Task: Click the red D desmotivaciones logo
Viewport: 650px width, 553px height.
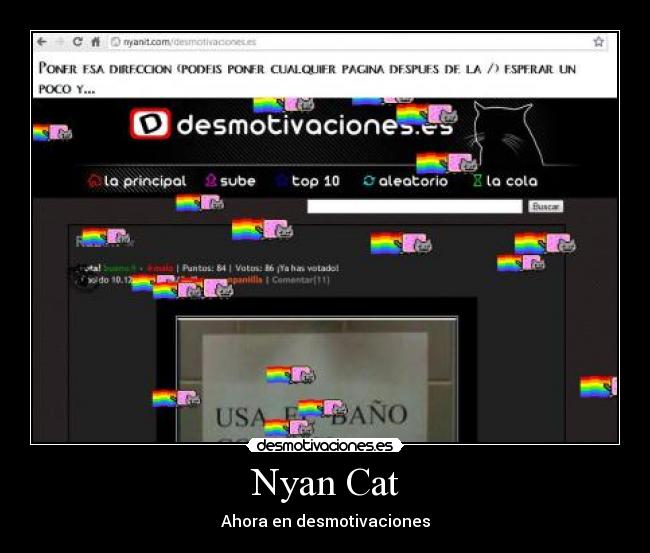Action: tap(150, 124)
